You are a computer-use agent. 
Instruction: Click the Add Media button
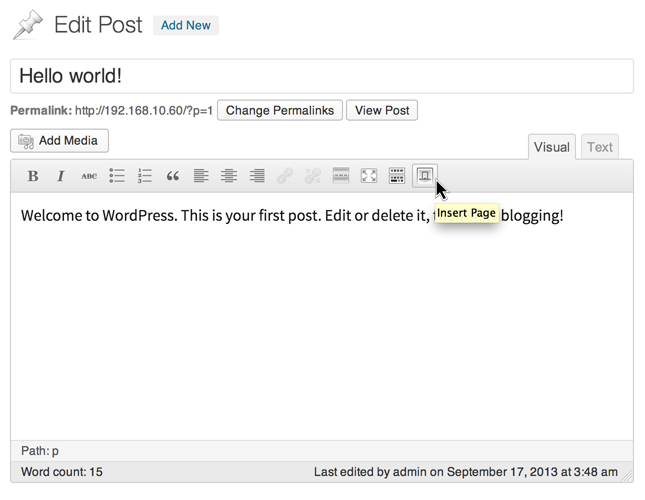(x=59, y=141)
